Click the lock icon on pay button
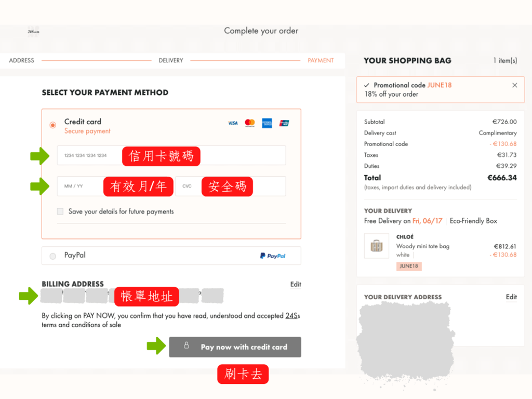532x399 pixels. (x=187, y=345)
